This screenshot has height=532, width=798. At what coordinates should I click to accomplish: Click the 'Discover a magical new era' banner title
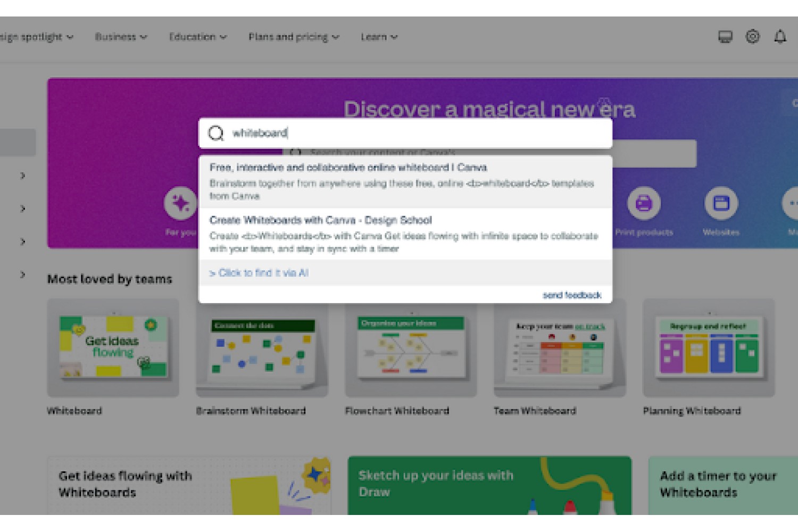(x=489, y=109)
